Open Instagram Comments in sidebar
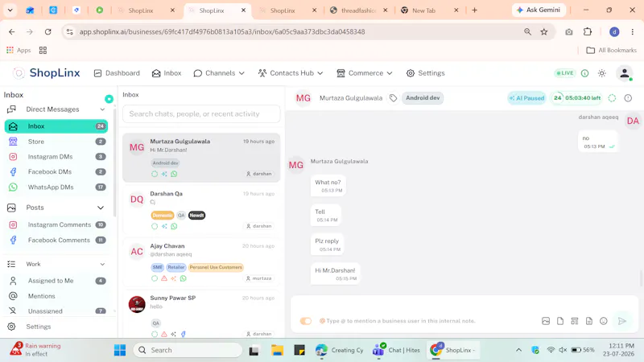This screenshot has height=362, width=644. pos(56,225)
